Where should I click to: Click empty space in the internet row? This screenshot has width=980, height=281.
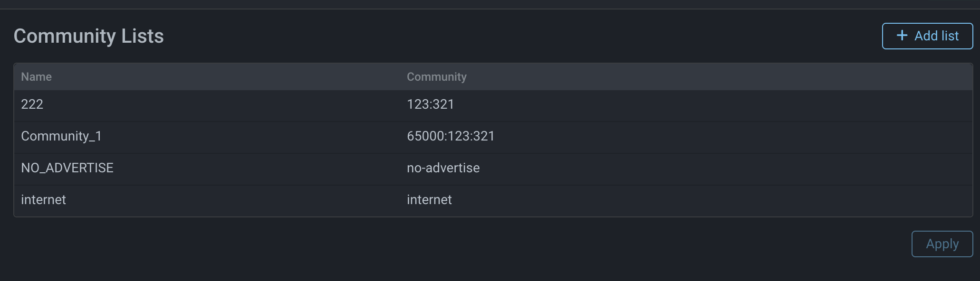tap(713, 200)
